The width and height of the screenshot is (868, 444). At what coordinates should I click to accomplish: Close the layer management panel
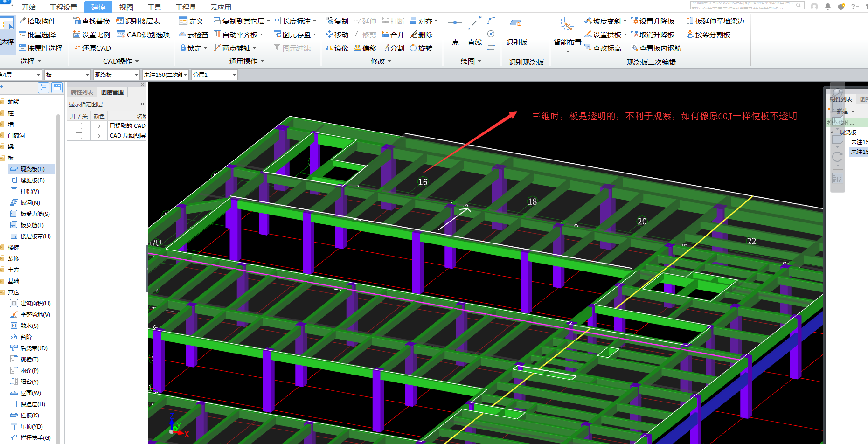142,84
